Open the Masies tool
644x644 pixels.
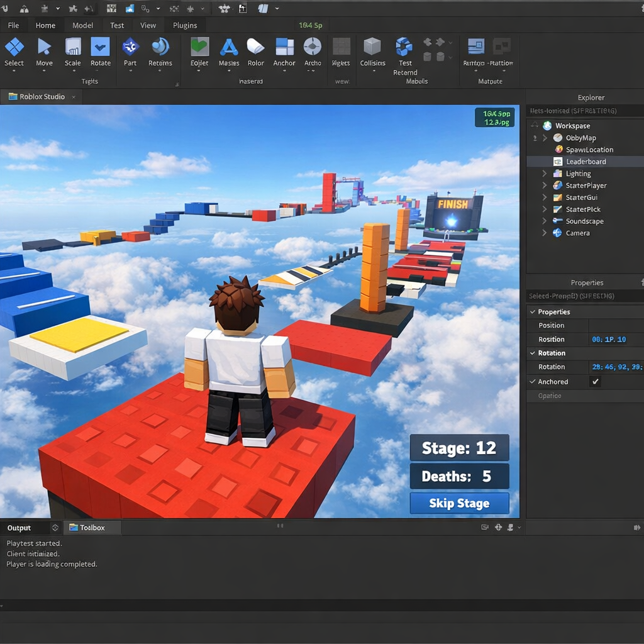(x=229, y=47)
